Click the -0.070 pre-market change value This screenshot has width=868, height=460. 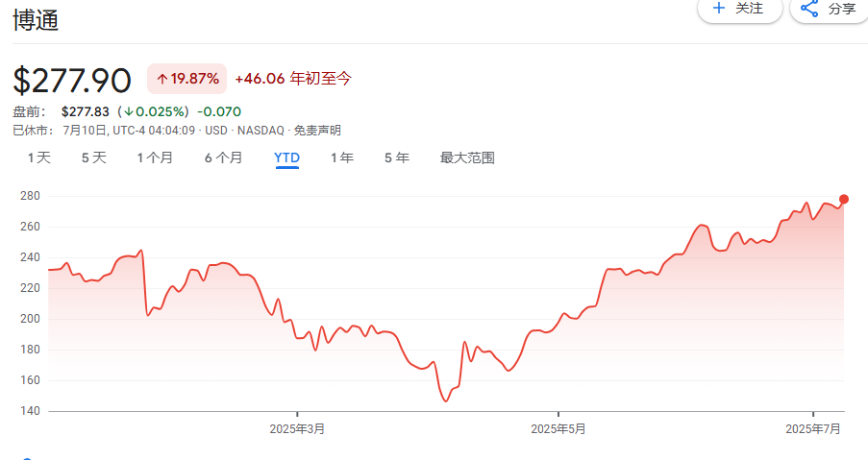click(219, 111)
